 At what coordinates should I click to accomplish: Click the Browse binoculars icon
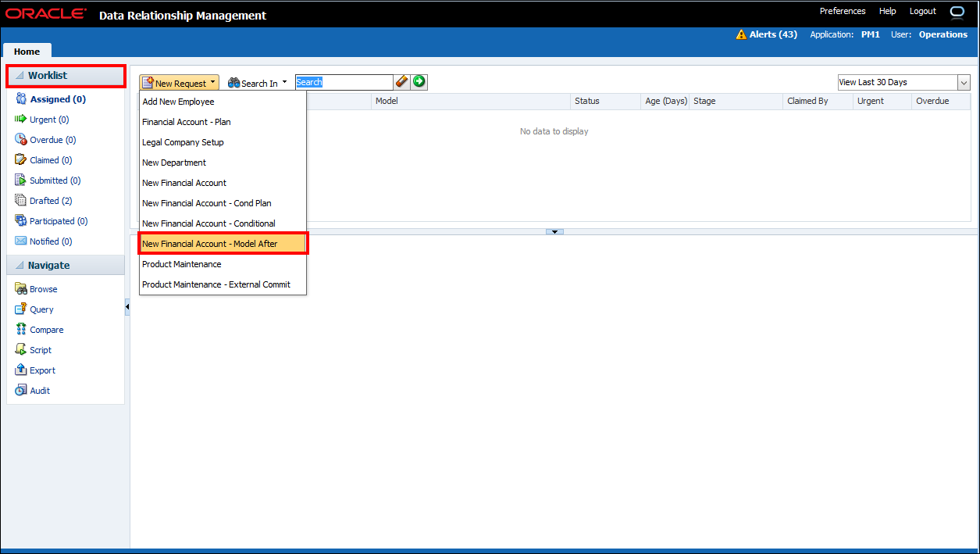21,289
